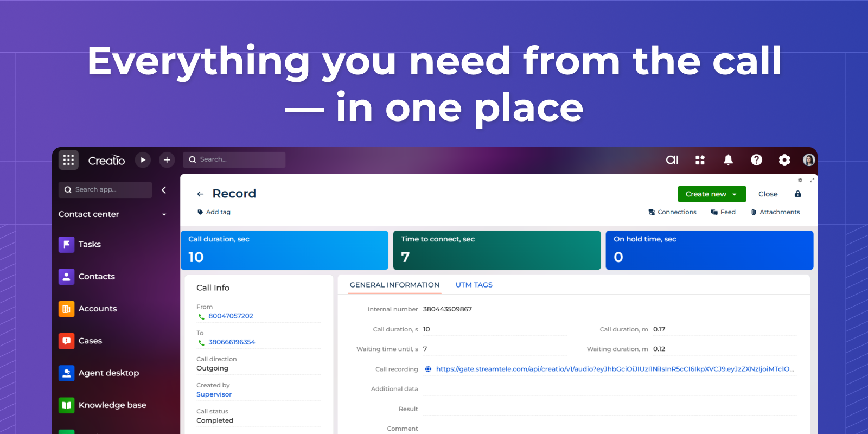
Task: Go back using the Record arrow
Action: point(200,194)
